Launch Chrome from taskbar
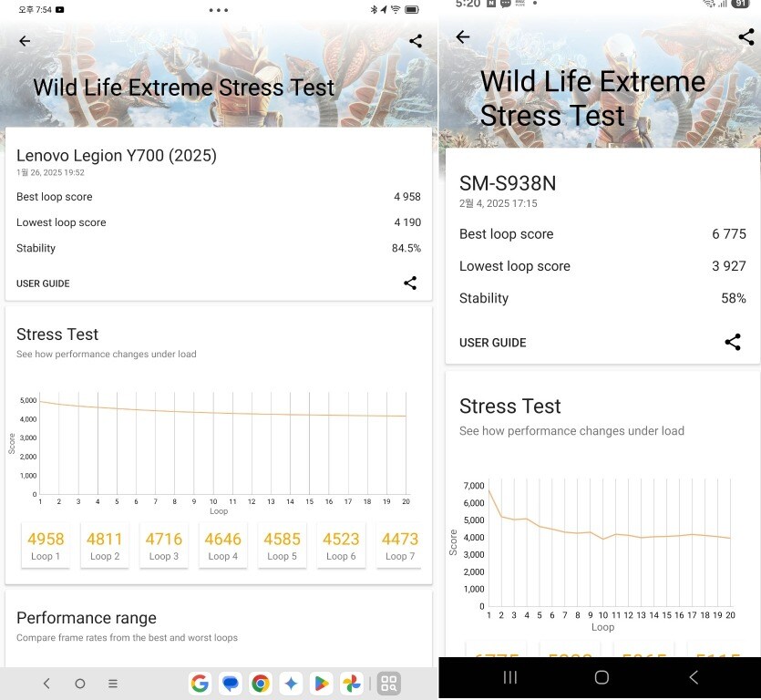761x700 pixels. [261, 684]
